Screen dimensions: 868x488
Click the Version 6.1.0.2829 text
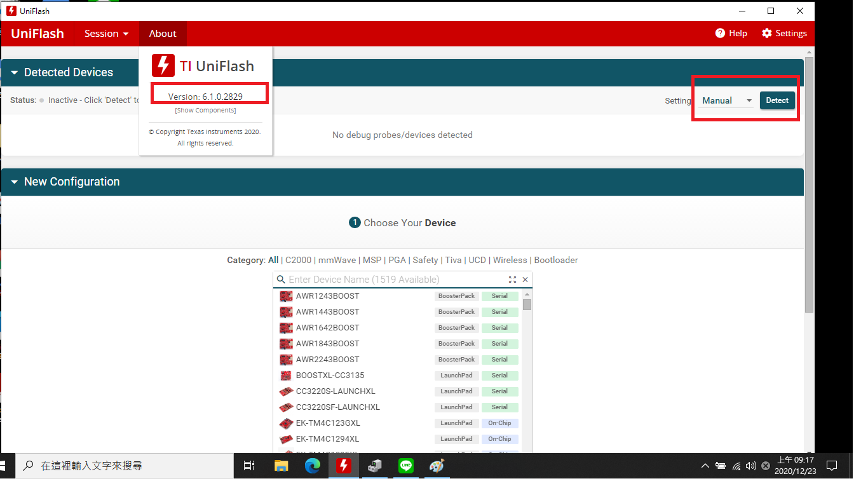(x=205, y=97)
